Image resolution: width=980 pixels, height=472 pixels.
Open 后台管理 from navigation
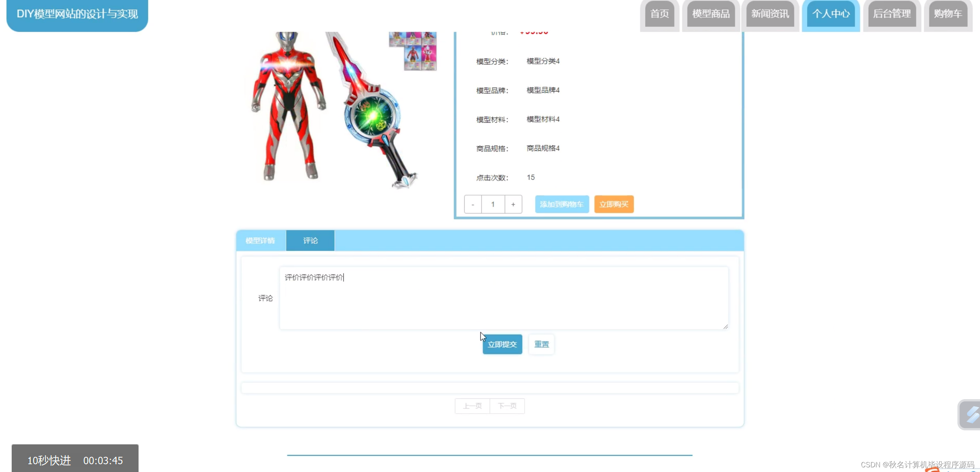click(x=892, y=14)
